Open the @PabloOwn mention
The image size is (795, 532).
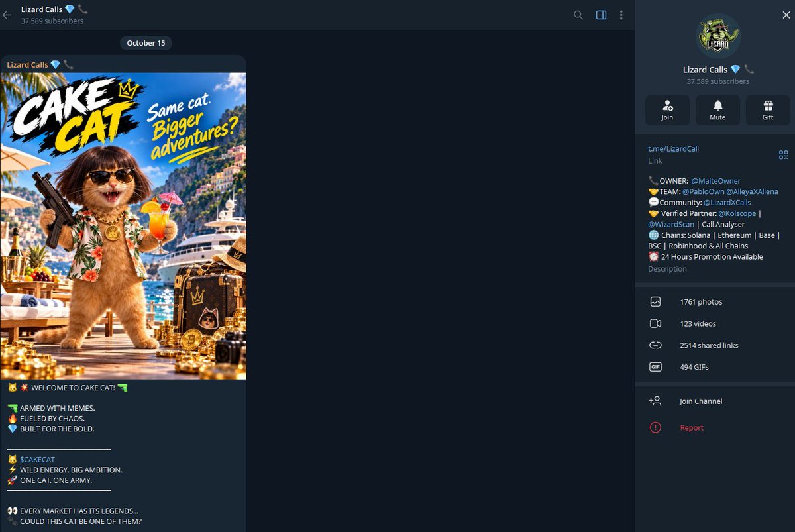click(703, 191)
